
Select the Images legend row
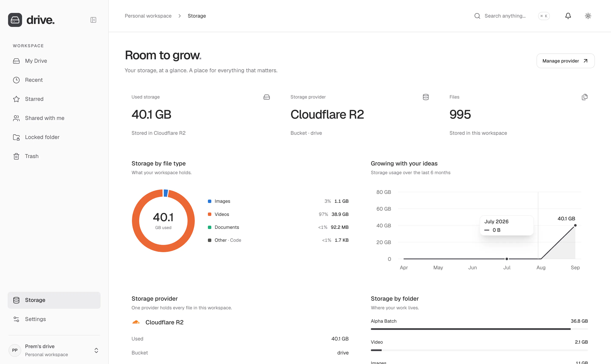(278, 201)
